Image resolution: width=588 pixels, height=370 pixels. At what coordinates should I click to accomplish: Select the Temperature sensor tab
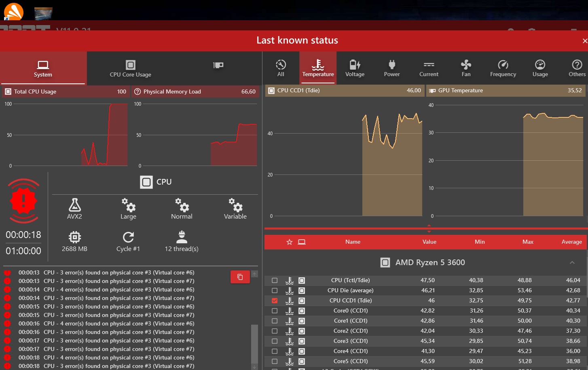318,68
